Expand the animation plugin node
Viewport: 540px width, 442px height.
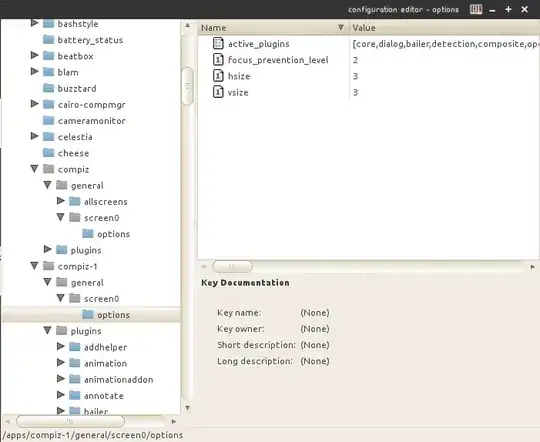61,362
